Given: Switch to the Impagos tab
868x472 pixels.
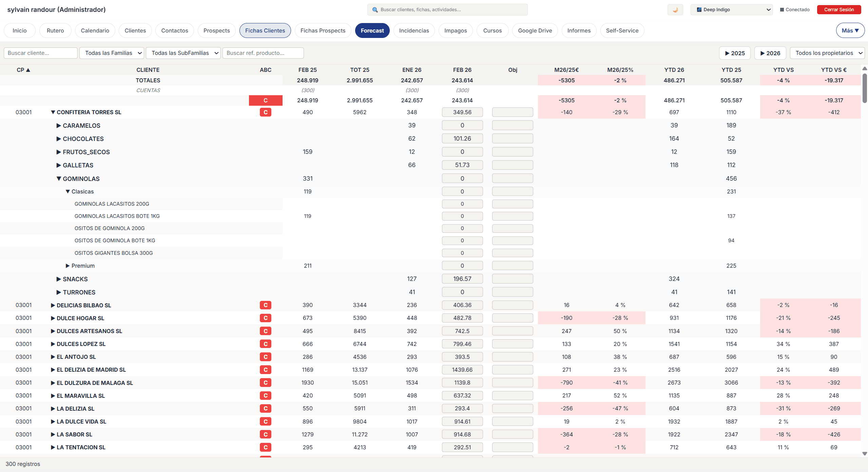Looking at the screenshot, I should coord(455,30).
